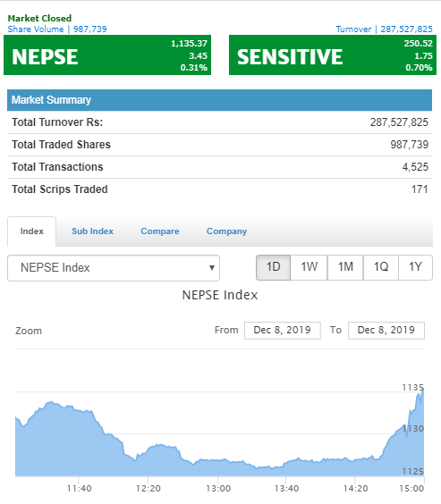441x504 pixels.
Task: Click the Total Turnover Rs: label
Action: pos(57,122)
